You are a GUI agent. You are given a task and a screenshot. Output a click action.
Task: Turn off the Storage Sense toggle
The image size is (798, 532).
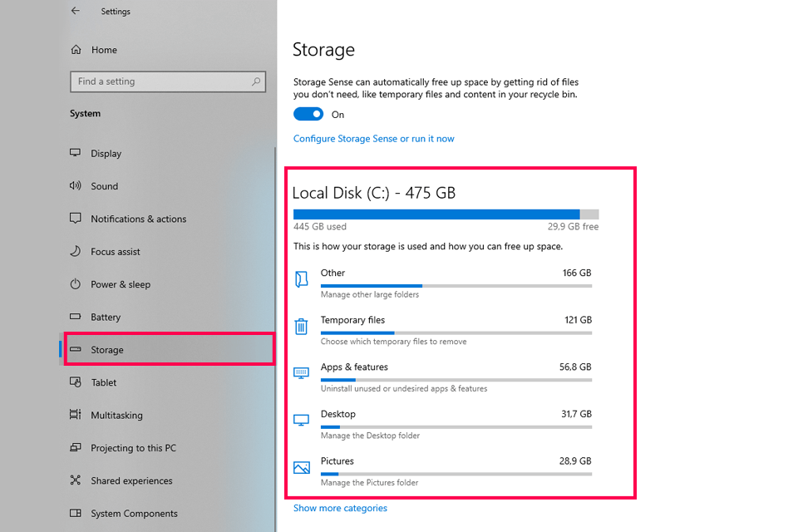coord(308,114)
